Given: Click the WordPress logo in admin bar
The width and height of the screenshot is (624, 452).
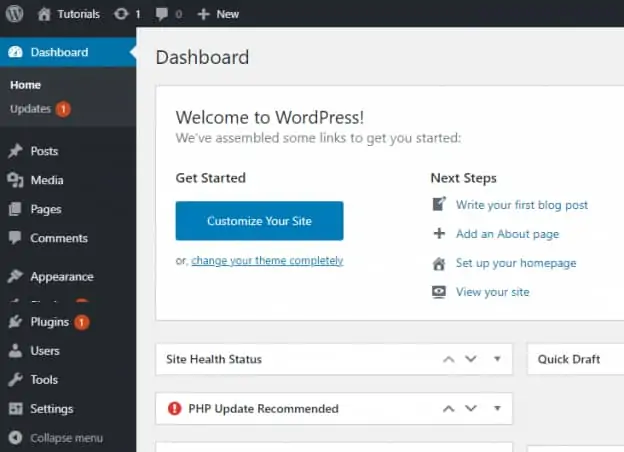Looking at the screenshot, I should 15,14.
